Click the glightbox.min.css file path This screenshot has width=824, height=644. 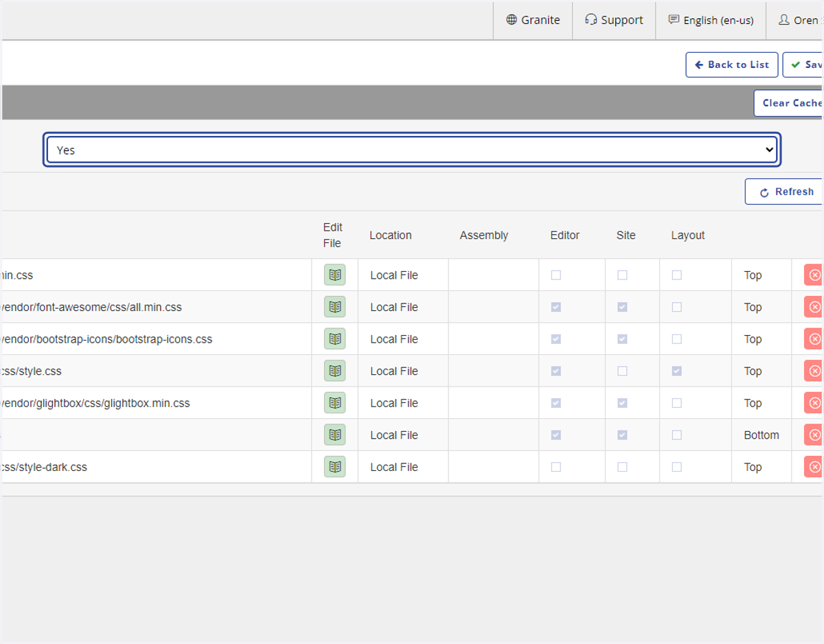click(x=96, y=403)
